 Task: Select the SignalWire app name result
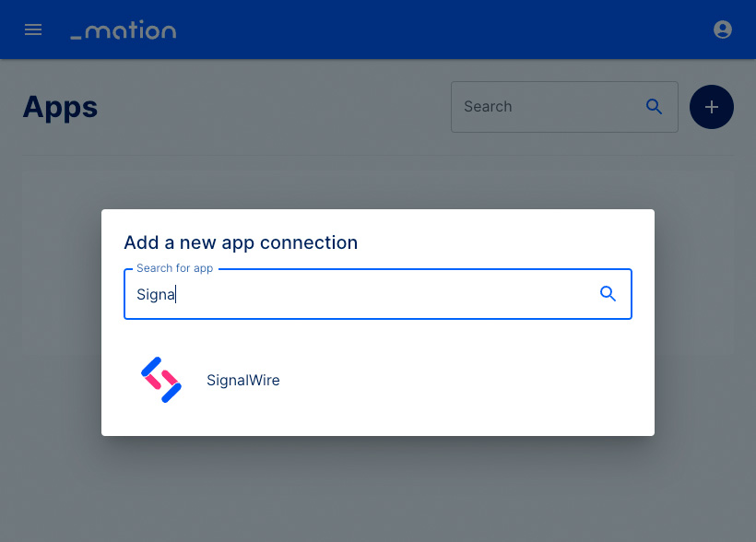click(243, 380)
